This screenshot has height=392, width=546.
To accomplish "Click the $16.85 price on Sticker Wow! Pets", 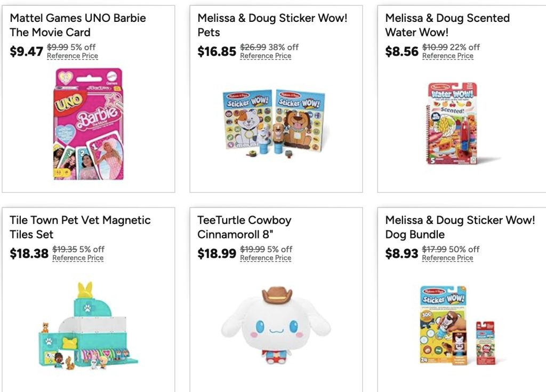I will (216, 52).
